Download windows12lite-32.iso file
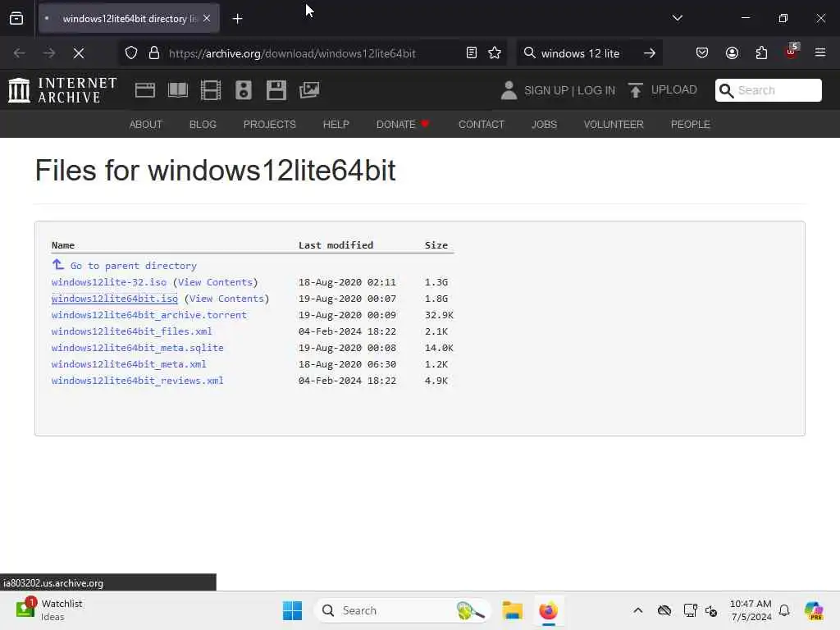The image size is (840, 630). point(109,282)
